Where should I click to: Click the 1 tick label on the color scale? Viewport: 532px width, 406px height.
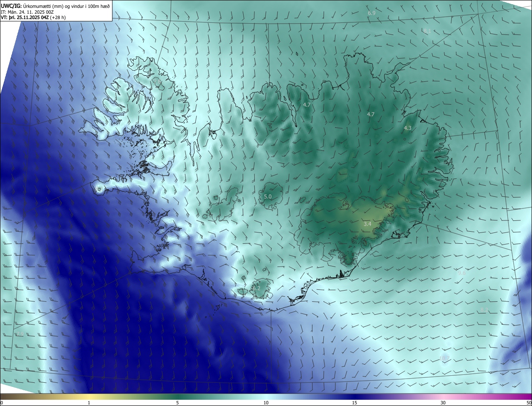89,403
